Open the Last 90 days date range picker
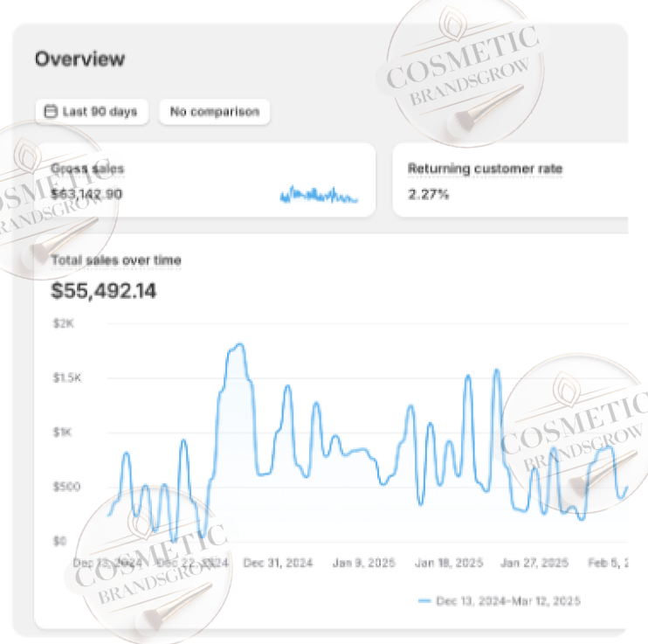Screen dimensions: 648x644 [x=92, y=112]
